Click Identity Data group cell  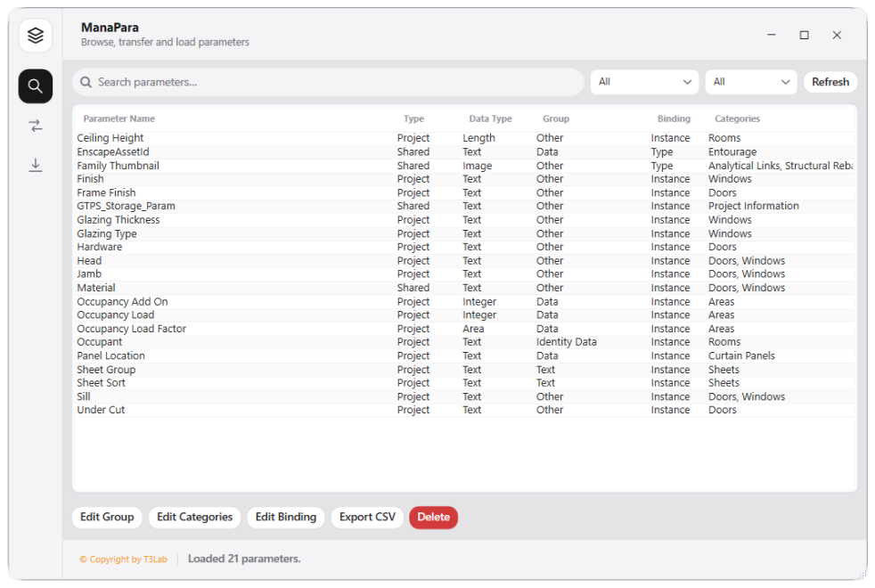pyautogui.click(x=567, y=342)
